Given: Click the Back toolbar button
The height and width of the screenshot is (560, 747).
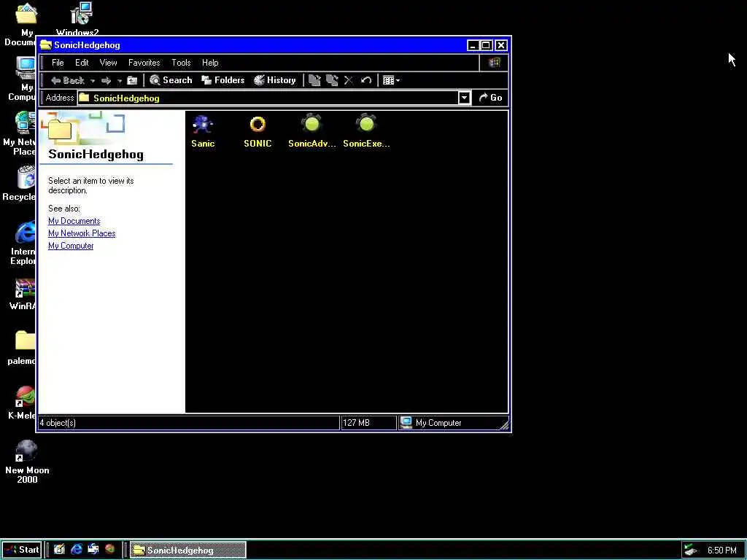Looking at the screenshot, I should click(68, 80).
